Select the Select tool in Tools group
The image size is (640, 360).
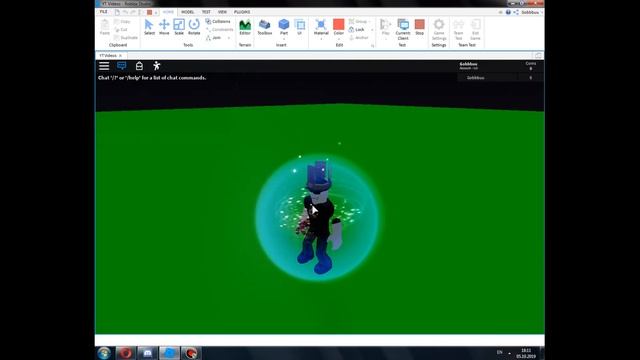[149, 27]
